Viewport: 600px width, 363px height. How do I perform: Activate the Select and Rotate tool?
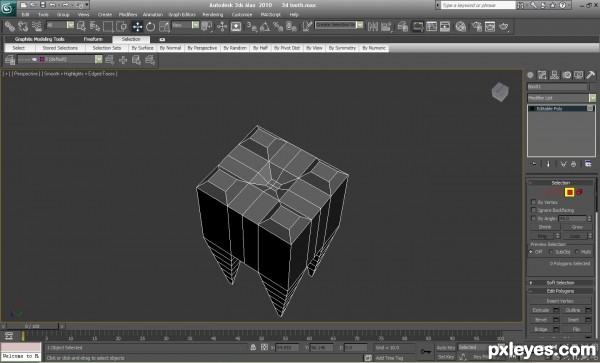(150, 26)
